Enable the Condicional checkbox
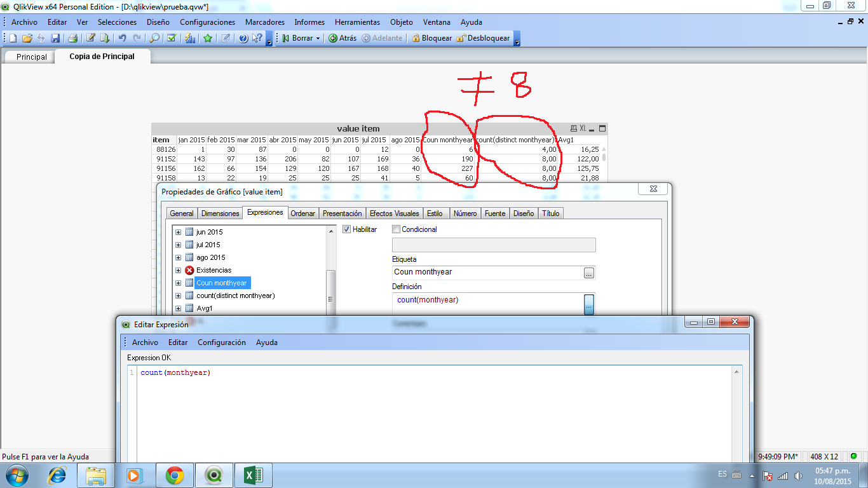The height and width of the screenshot is (488, 868). pos(397,229)
